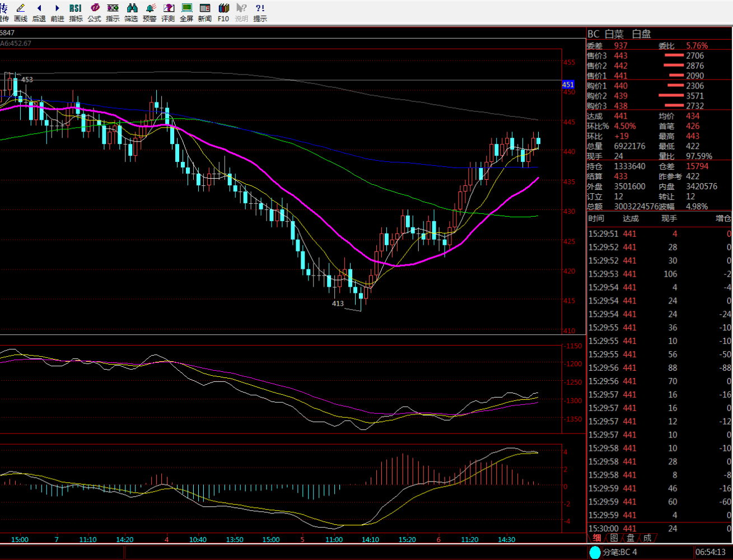The width and height of the screenshot is (733, 560).
Task: Click the 06:54:13 clock in status bar
Action: tap(711, 552)
